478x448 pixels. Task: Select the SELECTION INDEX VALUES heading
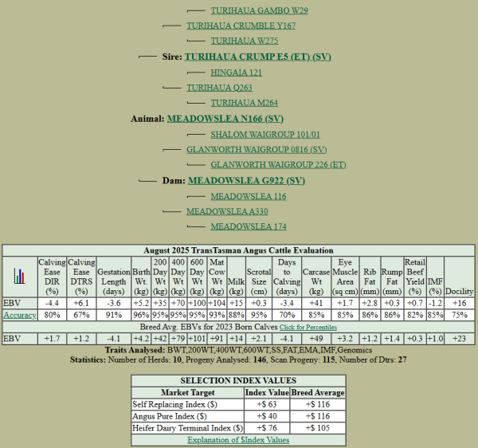[238, 380]
